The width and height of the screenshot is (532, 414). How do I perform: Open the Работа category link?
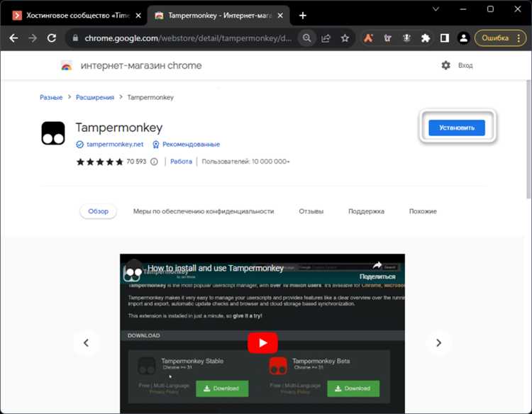(181, 162)
